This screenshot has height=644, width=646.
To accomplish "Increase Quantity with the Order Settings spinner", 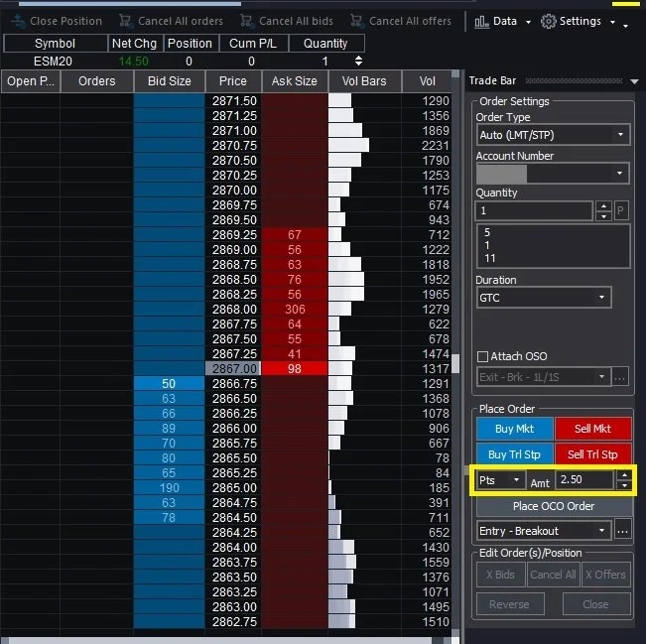I will (x=603, y=206).
